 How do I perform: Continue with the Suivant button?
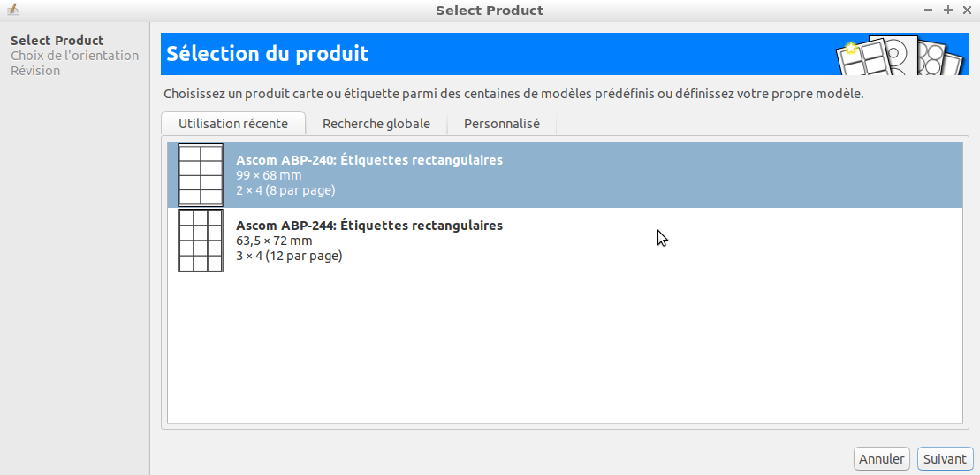pyautogui.click(x=945, y=459)
